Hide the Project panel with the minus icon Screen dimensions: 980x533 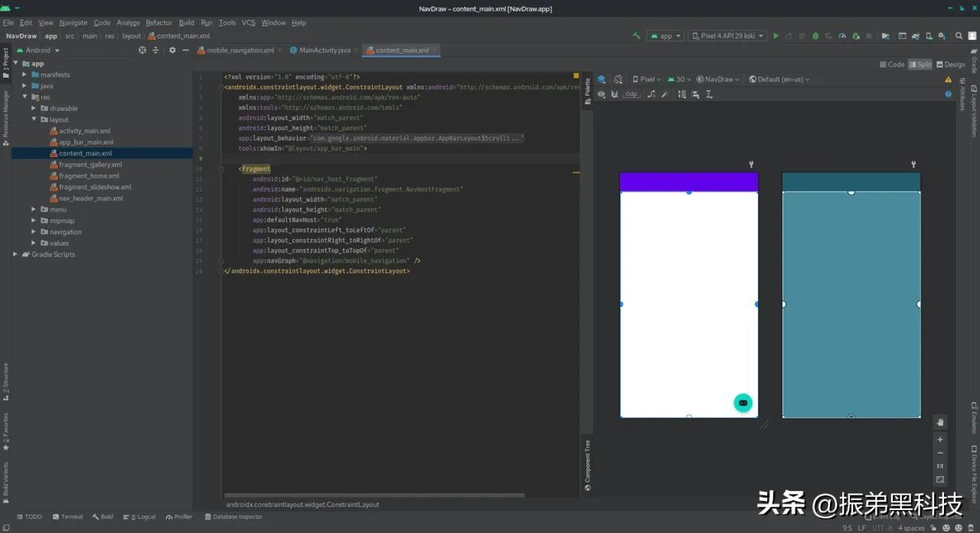(185, 50)
